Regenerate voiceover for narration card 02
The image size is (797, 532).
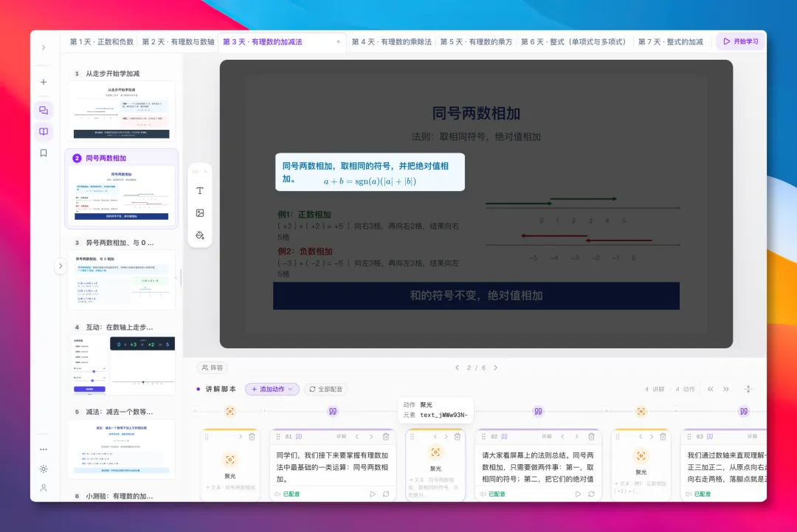coord(592,494)
